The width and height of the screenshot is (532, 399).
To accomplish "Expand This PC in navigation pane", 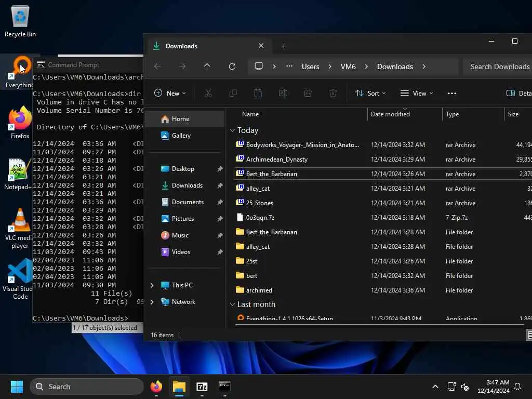I will coord(152,285).
